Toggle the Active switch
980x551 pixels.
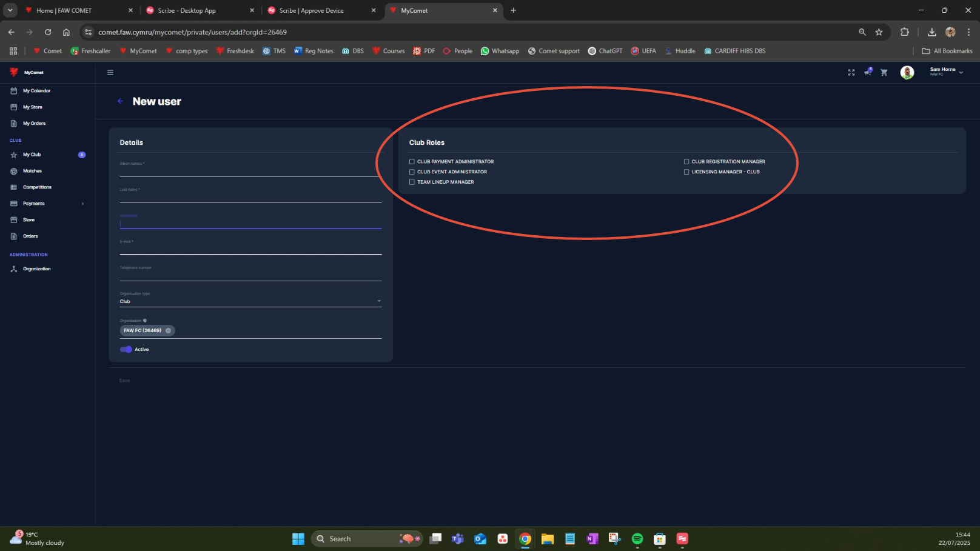pos(126,350)
